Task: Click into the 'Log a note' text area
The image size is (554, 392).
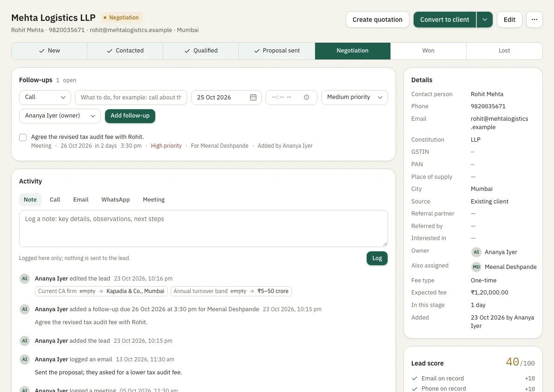Action: point(204,229)
